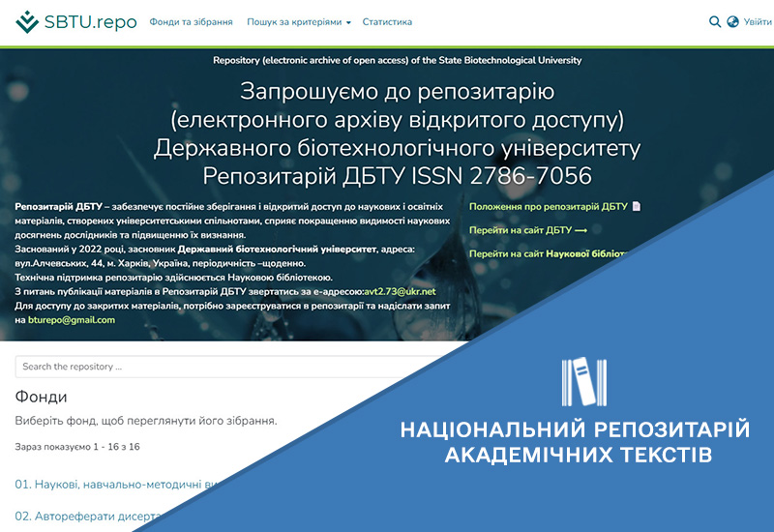The height and width of the screenshot is (532, 774).
Task: Click Виберіть фонд, щоб переглянути text
Action: (x=146, y=421)
